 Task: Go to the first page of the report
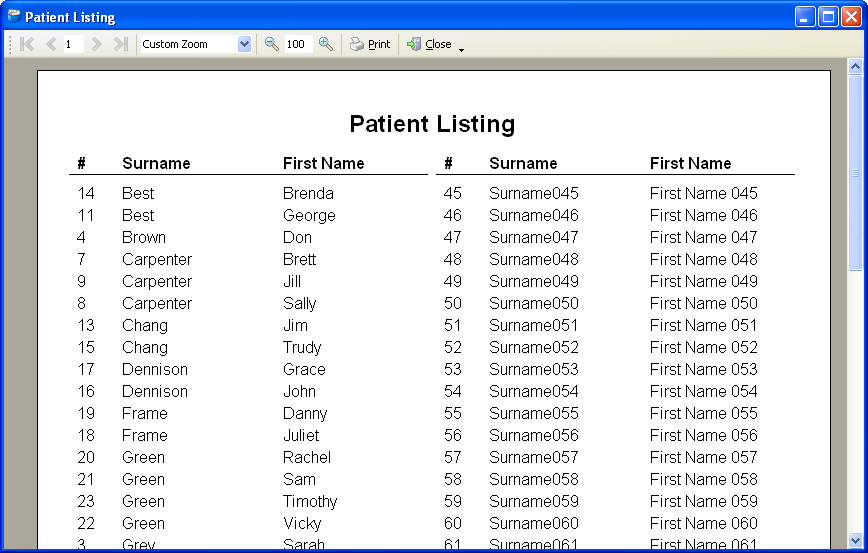point(27,44)
